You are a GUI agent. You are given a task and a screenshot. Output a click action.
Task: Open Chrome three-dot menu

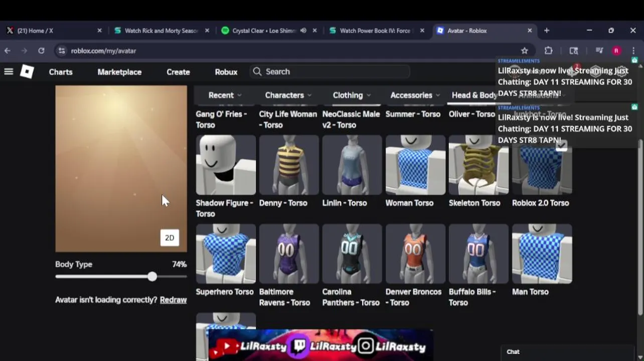tap(633, 51)
